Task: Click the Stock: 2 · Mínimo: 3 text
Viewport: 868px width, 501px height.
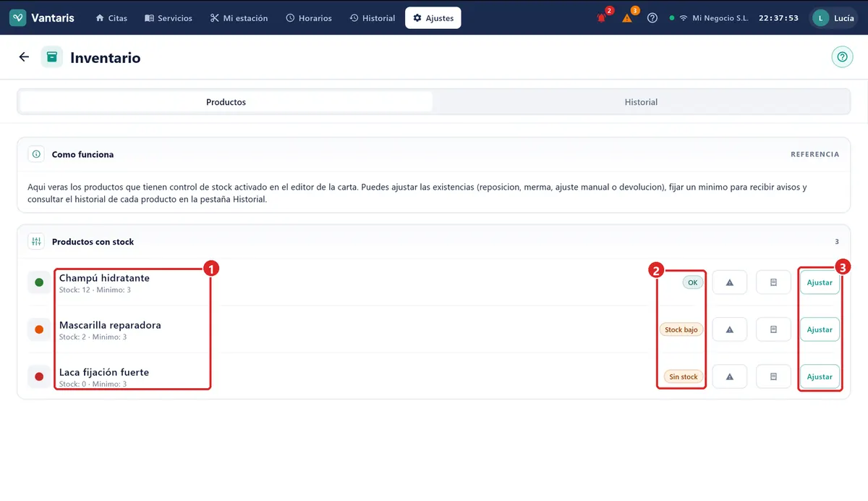Action: point(93,337)
